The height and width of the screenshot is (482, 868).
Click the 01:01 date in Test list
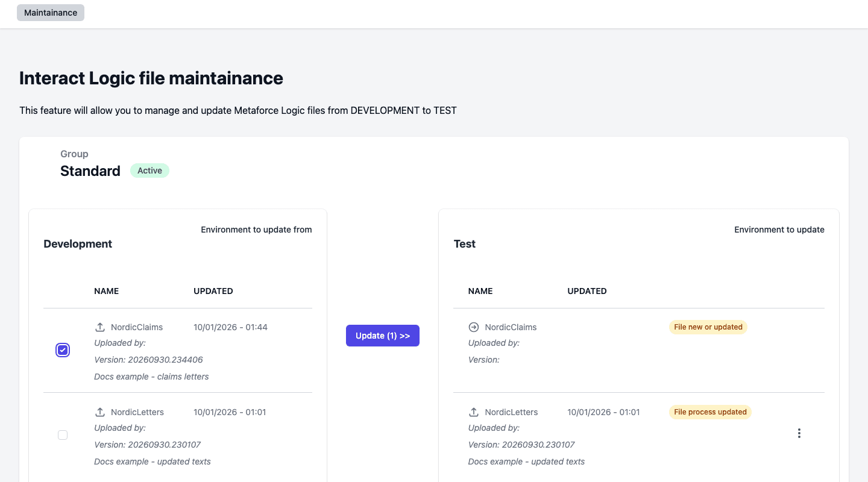click(x=603, y=412)
